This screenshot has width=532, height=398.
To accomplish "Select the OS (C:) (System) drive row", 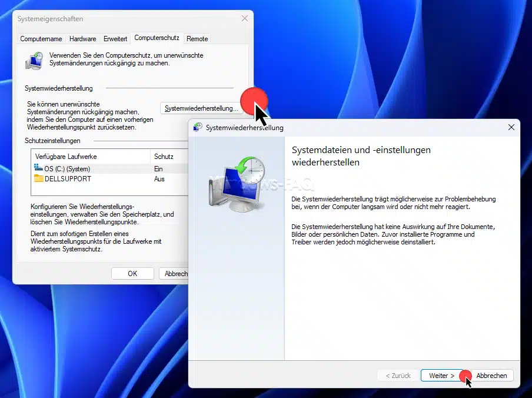I will click(x=111, y=168).
